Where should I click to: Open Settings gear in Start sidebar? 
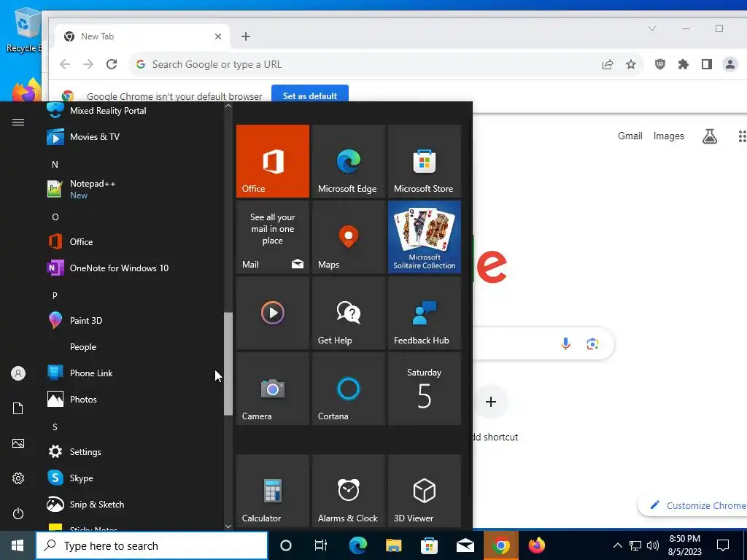[x=18, y=478]
